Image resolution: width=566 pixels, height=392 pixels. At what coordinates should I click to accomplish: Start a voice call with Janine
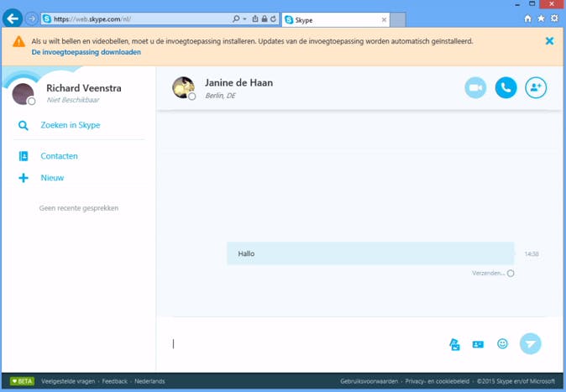click(506, 87)
